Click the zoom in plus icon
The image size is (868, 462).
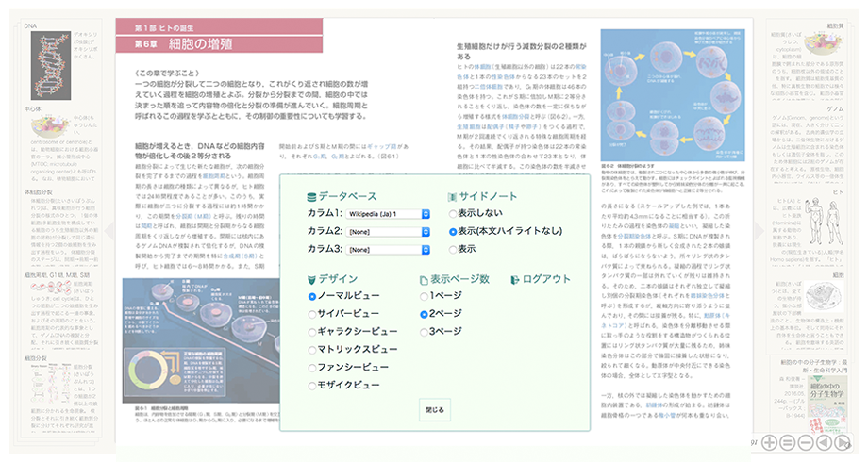770,442
